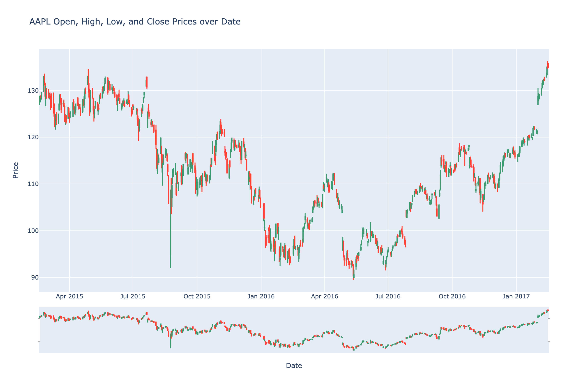
Task: Click the 'Date' x-axis title
Action: (x=294, y=366)
